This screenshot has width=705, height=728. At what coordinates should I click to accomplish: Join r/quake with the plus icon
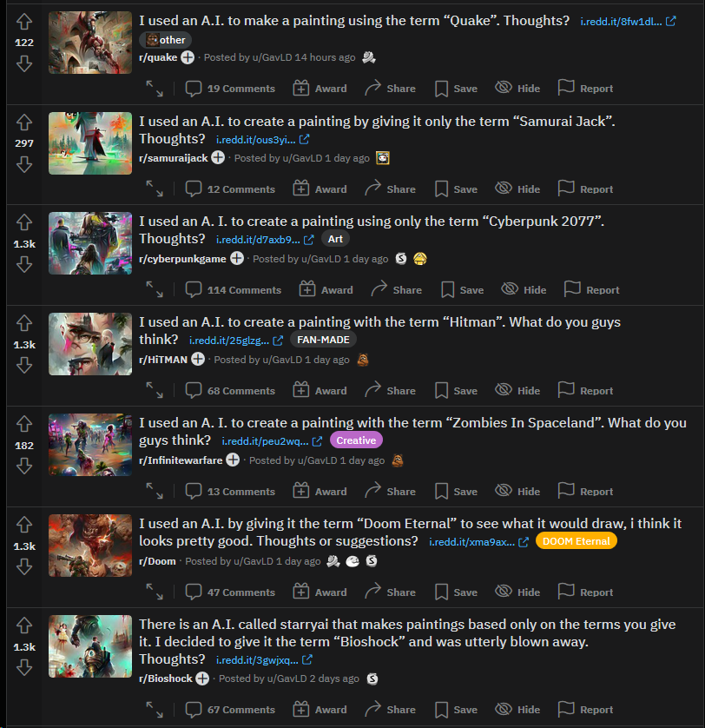point(188,57)
